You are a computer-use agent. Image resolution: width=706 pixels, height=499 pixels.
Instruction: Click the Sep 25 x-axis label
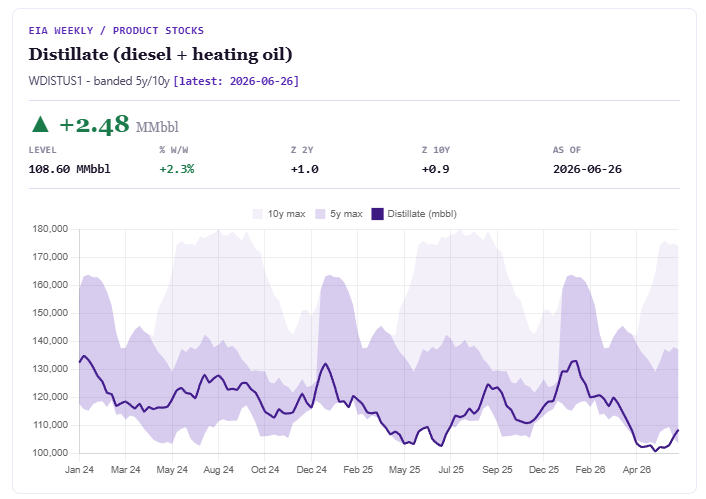(497, 470)
